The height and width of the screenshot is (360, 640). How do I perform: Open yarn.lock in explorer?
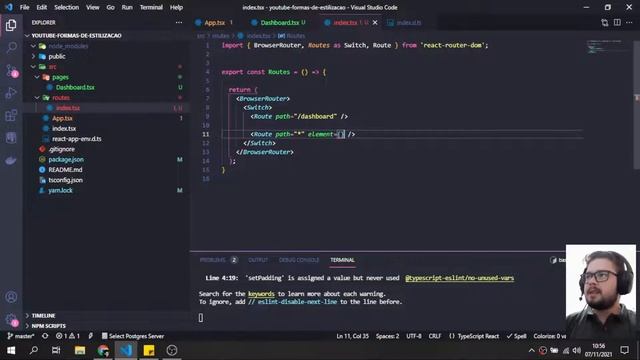click(60, 190)
